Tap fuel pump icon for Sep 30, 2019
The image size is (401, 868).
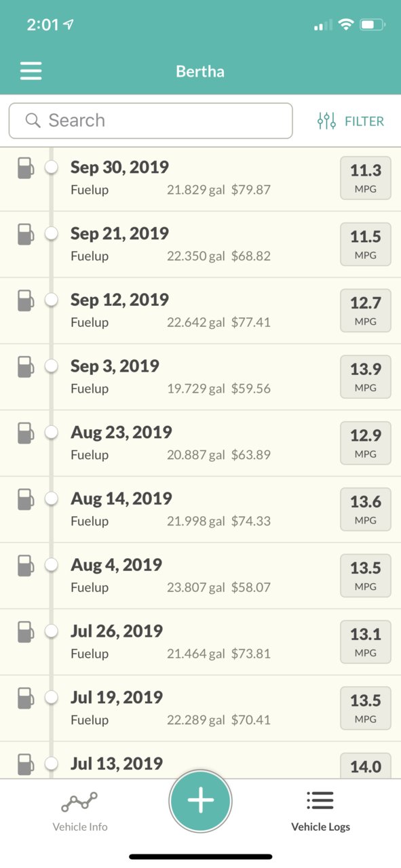(x=25, y=167)
